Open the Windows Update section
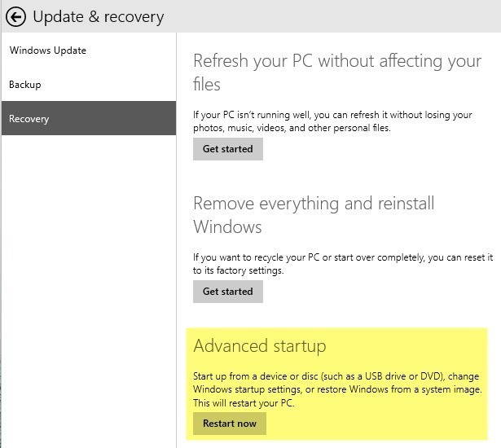 click(48, 51)
